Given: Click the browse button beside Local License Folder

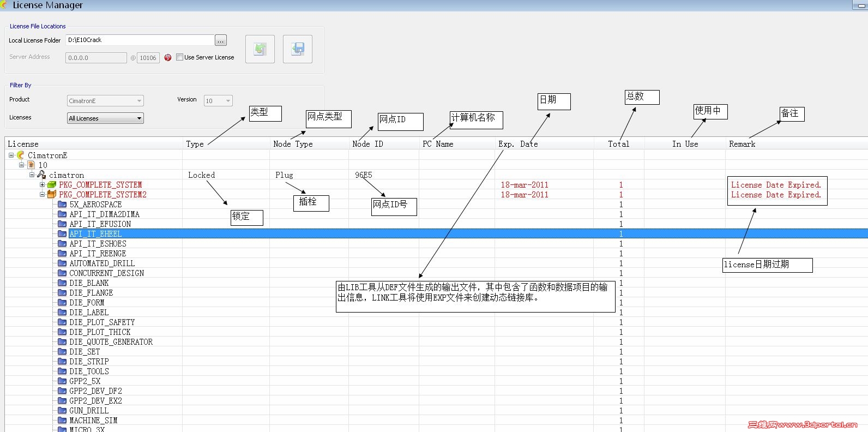Looking at the screenshot, I should pyautogui.click(x=221, y=40).
